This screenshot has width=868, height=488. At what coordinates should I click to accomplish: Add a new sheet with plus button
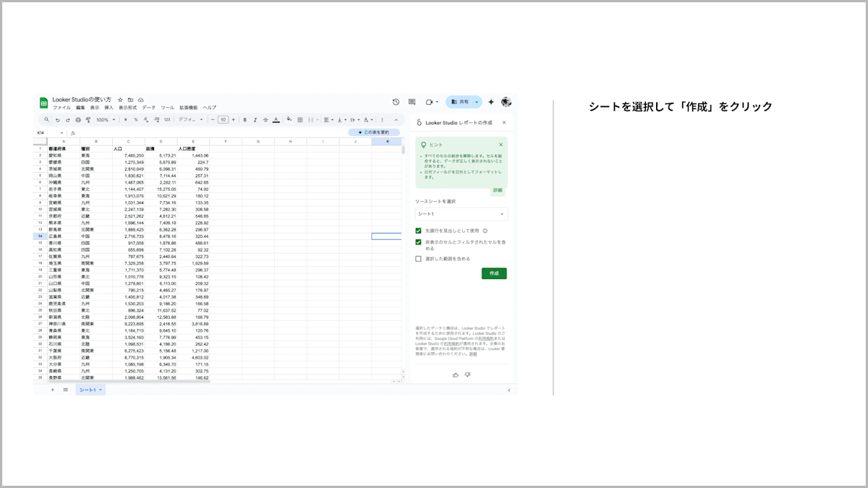52,390
